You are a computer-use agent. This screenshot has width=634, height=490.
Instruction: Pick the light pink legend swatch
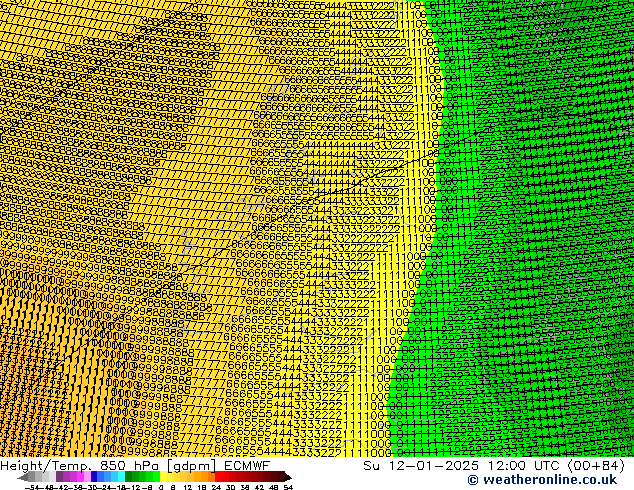[87, 477]
